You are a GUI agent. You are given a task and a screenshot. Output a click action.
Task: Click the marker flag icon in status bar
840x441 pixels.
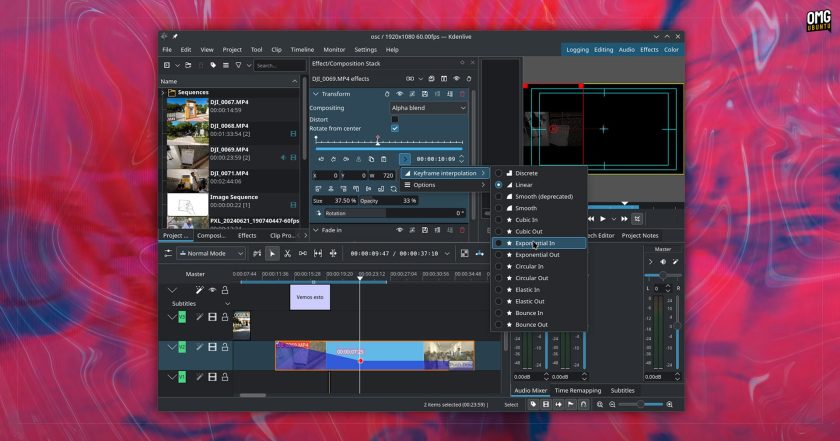point(571,405)
